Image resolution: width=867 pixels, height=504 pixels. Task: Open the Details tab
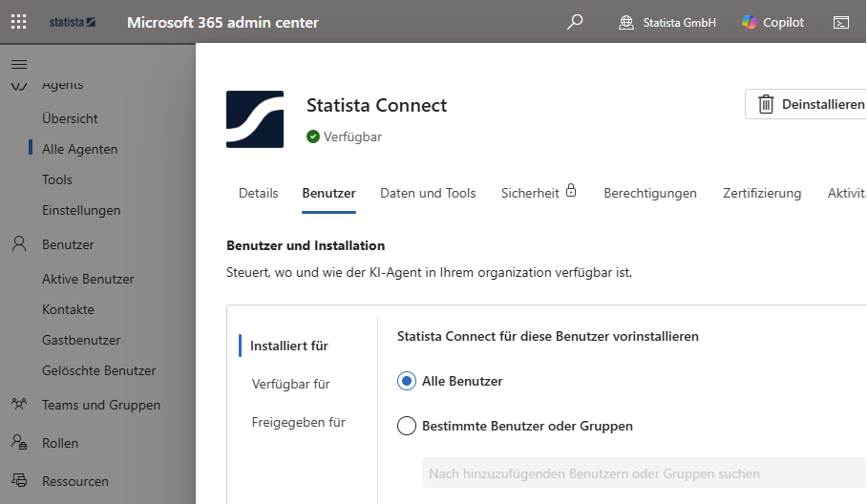[258, 193]
